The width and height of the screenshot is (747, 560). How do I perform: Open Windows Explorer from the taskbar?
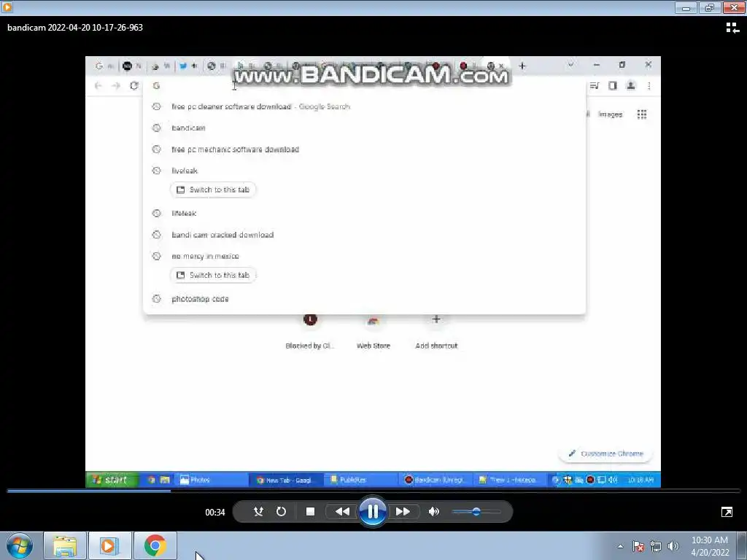65,545
